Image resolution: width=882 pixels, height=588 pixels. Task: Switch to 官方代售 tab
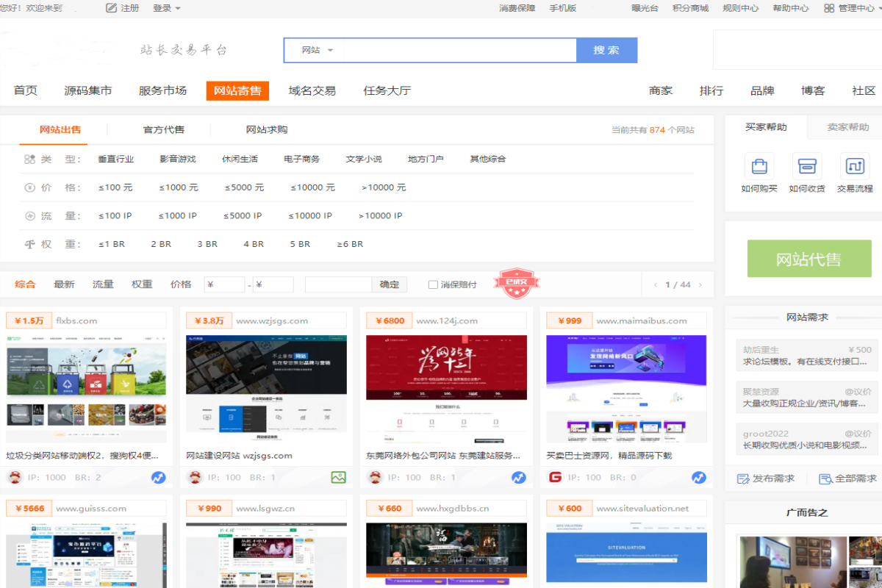[x=164, y=129]
